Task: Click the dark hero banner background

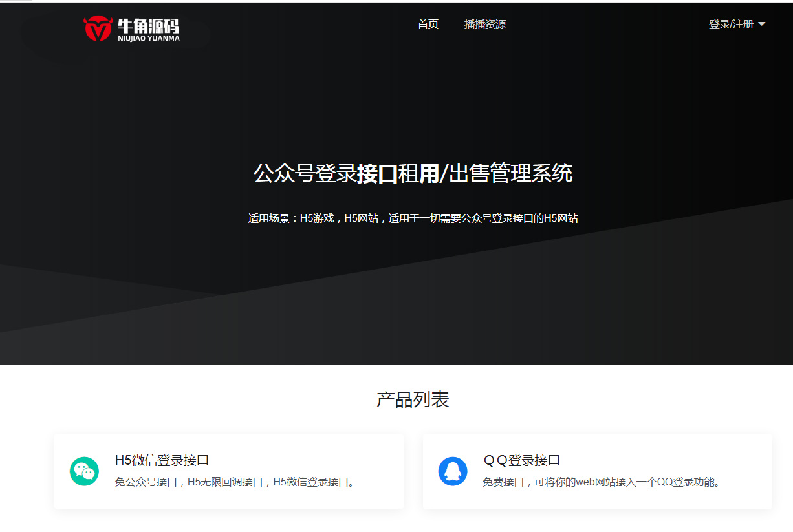Action: click(x=194, y=129)
